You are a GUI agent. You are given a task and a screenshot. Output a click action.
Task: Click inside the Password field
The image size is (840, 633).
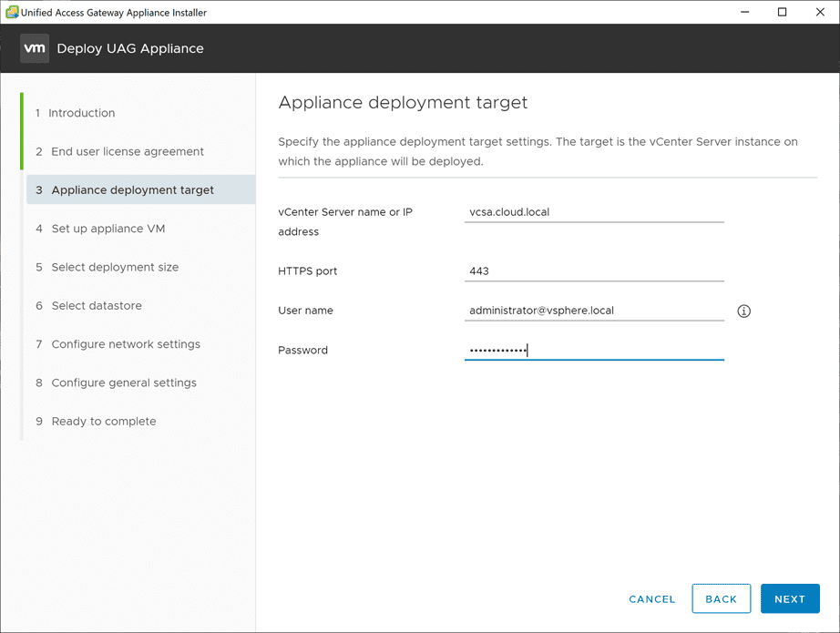tap(594, 350)
